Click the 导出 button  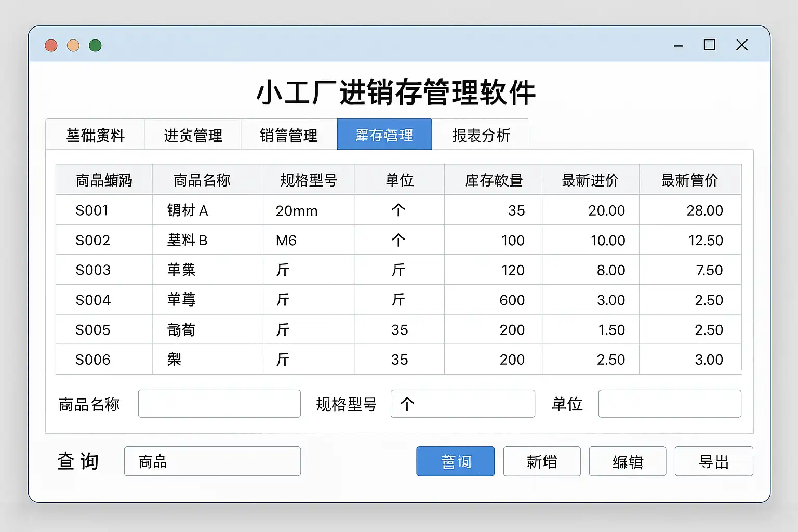(x=713, y=461)
